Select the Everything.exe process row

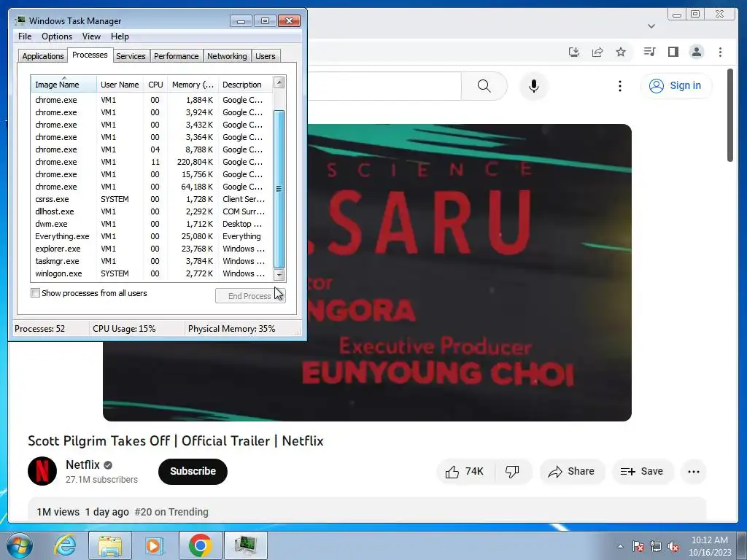point(152,236)
